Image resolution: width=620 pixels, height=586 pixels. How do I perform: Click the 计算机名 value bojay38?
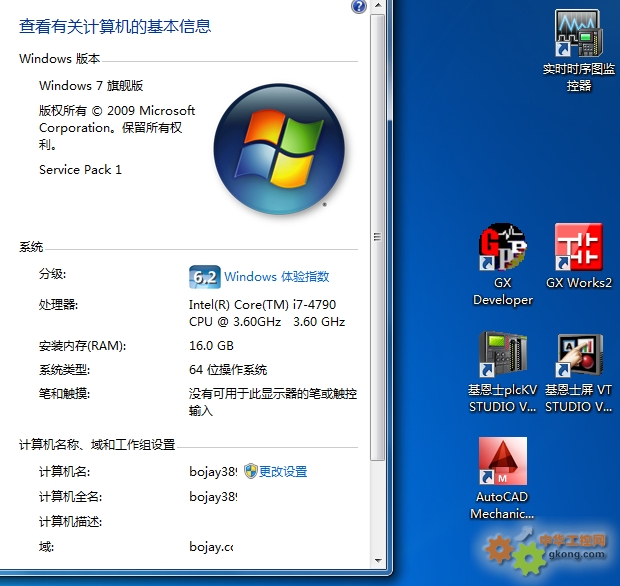[x=213, y=472]
